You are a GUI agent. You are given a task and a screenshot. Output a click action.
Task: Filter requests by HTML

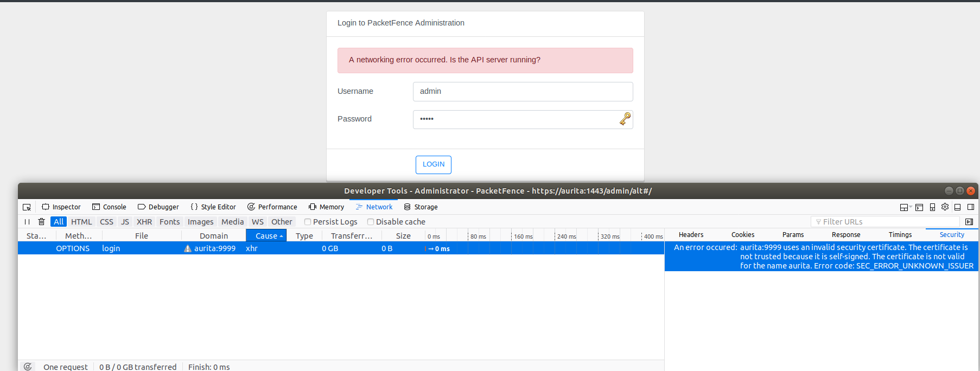click(81, 222)
